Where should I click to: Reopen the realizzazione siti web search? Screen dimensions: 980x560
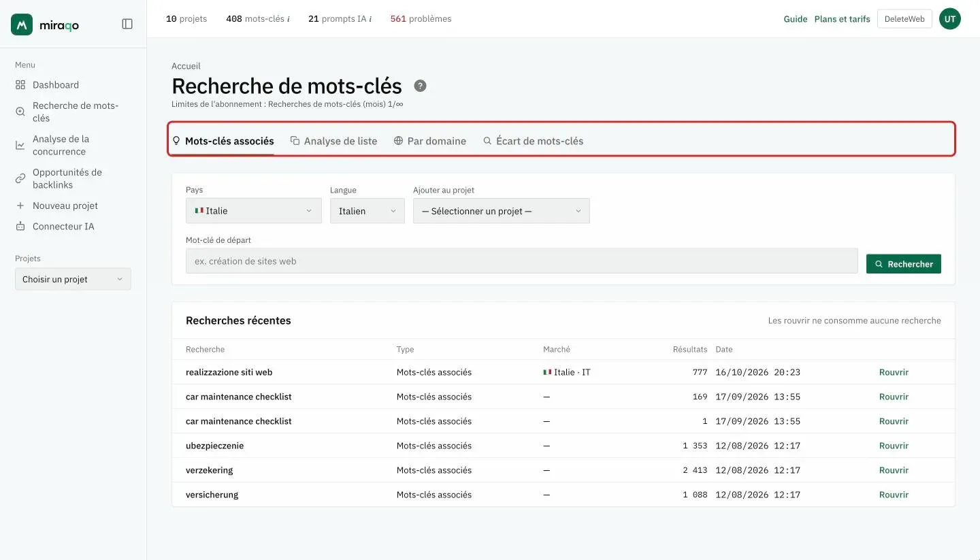894,372
